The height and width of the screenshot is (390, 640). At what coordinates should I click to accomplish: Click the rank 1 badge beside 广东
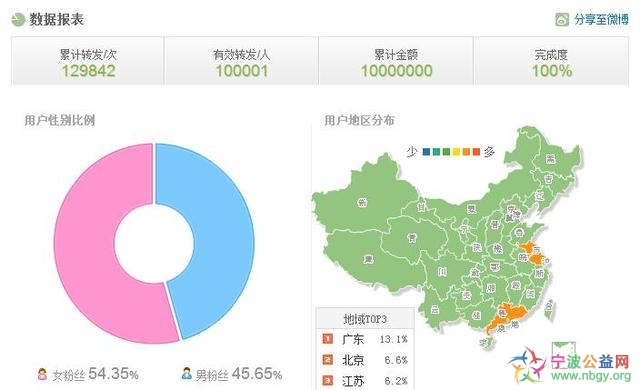pyautogui.click(x=328, y=339)
